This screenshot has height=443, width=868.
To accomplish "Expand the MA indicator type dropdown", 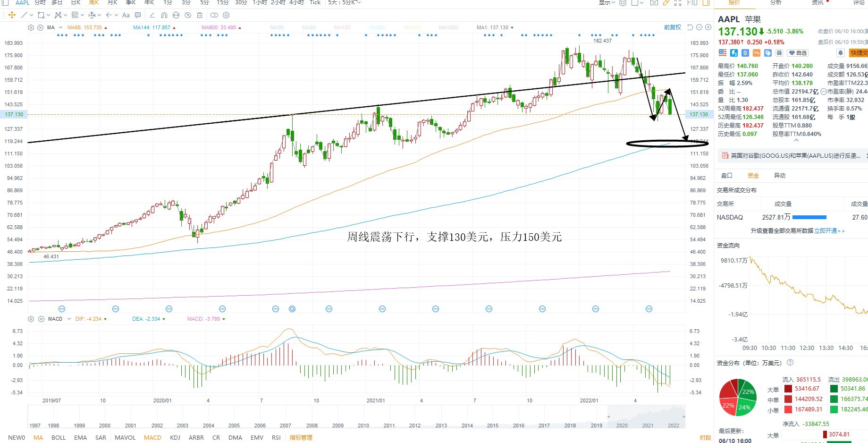I will coord(59,27).
